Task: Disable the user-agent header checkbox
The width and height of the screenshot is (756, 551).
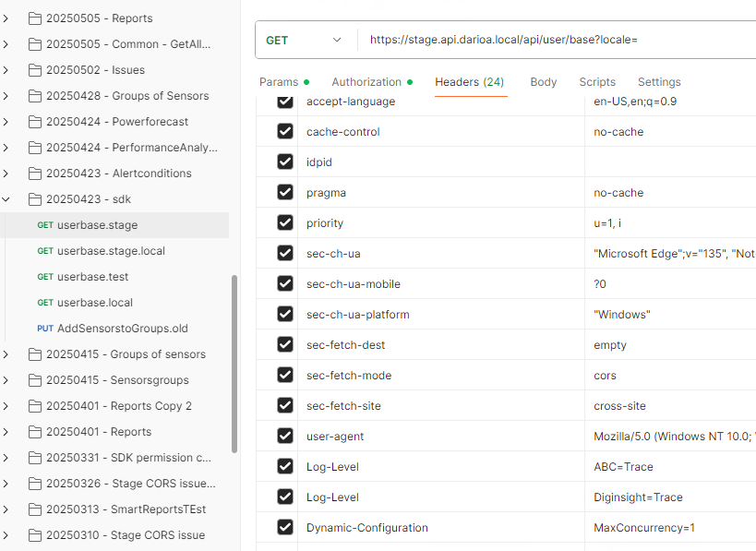Action: click(x=285, y=437)
